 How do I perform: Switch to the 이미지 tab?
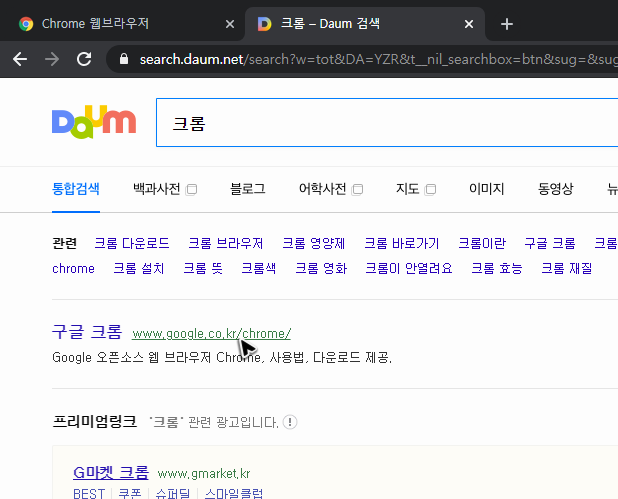[487, 189]
